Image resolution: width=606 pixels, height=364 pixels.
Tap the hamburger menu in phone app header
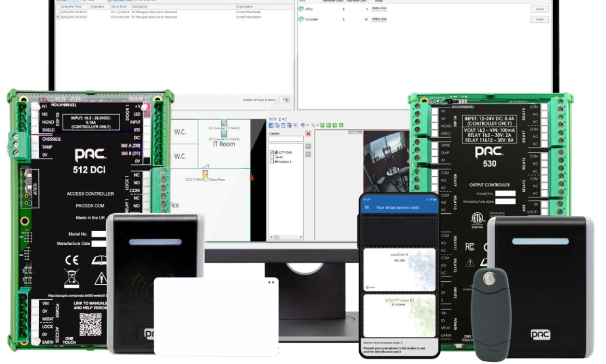coord(367,207)
